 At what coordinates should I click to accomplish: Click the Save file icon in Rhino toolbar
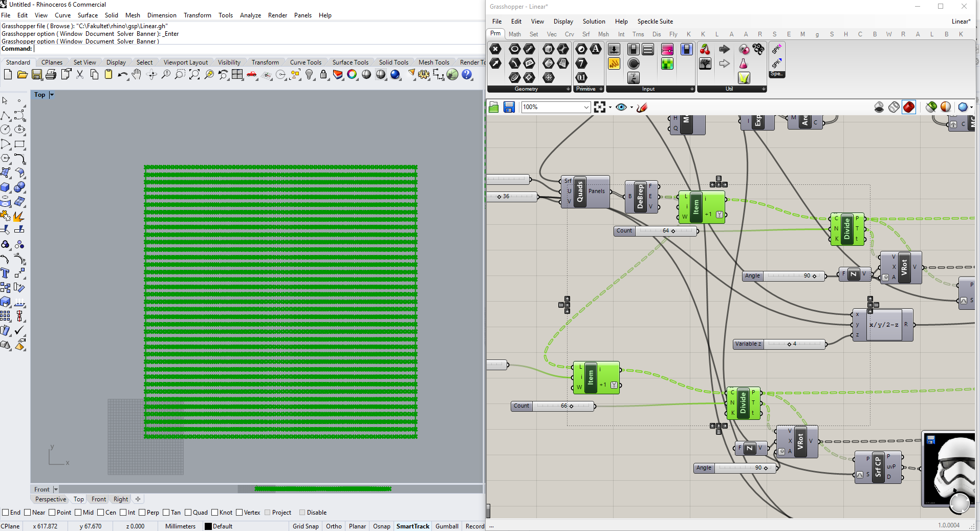36,75
